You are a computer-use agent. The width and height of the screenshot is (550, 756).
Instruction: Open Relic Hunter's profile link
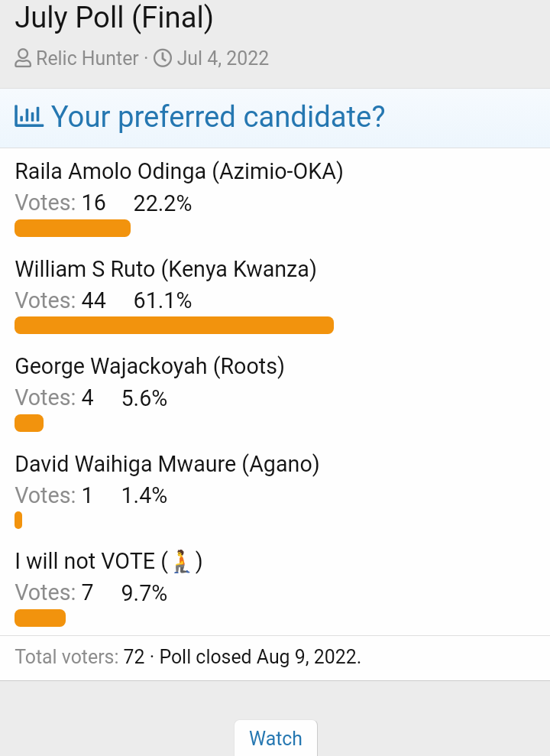(87, 58)
